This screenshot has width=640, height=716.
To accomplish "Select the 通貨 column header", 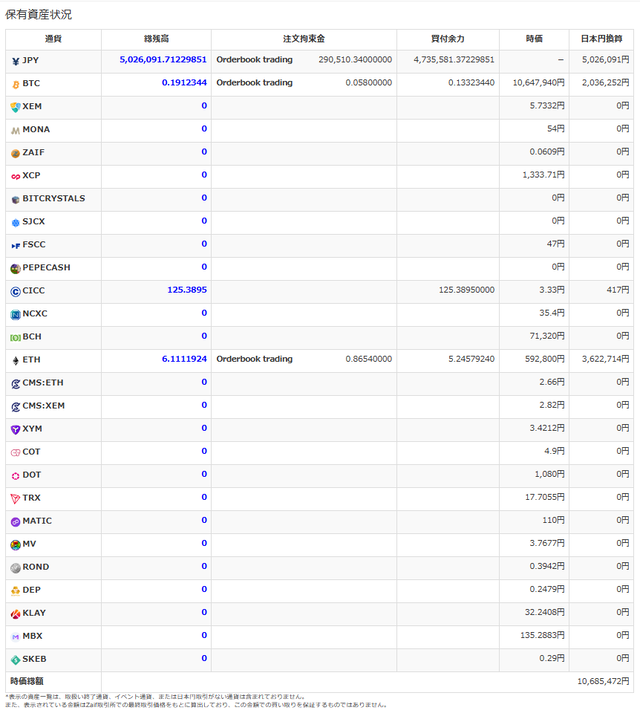I will point(53,39).
